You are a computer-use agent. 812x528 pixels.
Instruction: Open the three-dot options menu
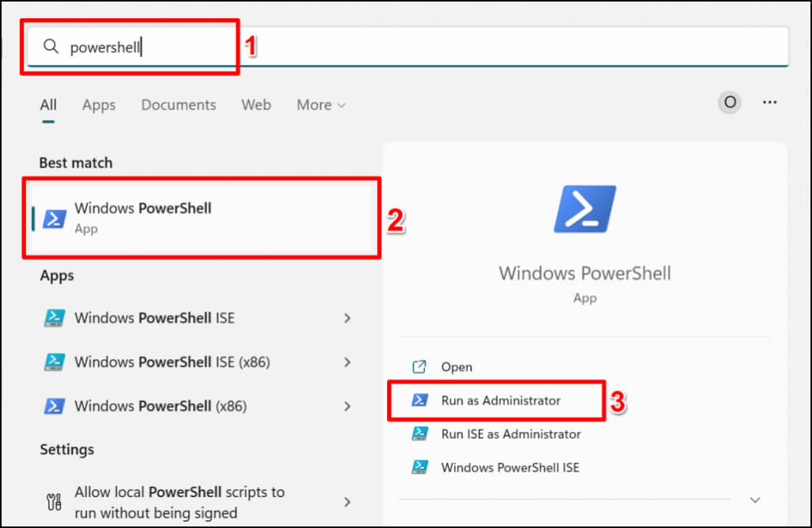[x=769, y=102]
